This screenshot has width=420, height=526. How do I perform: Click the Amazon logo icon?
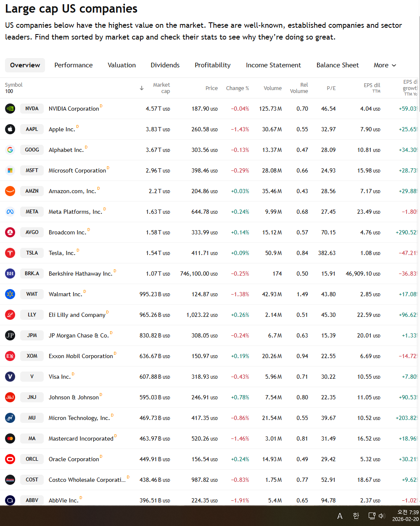(x=10, y=191)
